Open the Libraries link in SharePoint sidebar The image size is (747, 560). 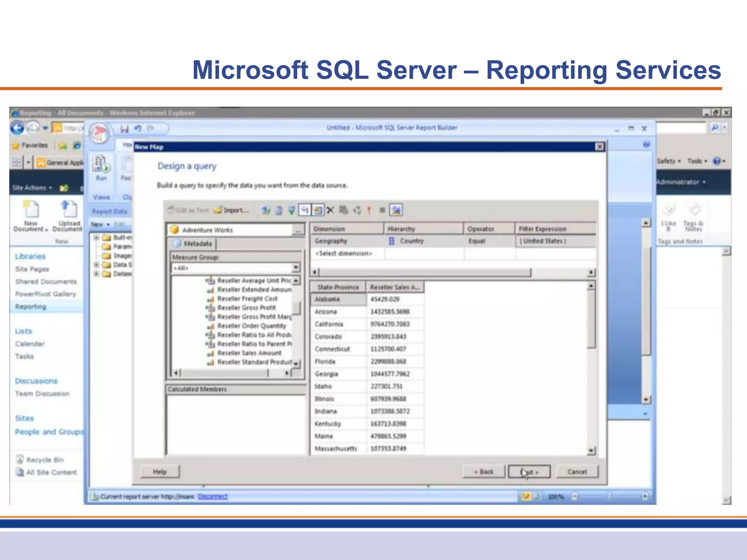pos(30,256)
